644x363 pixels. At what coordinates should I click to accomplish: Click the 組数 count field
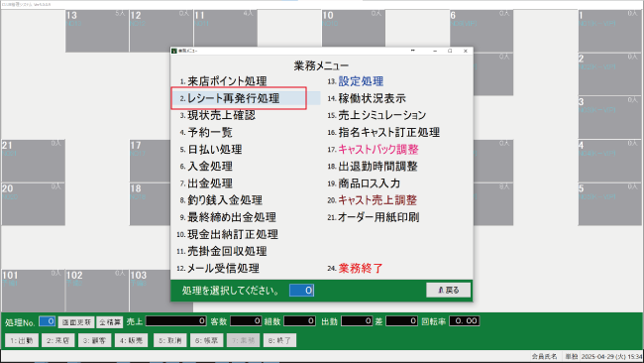300,321
